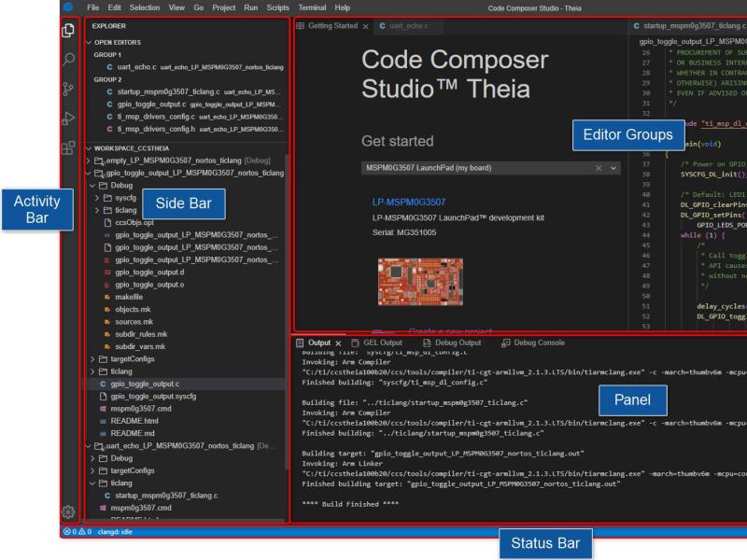Open the Extensions view icon
Image resolution: width=747 pixels, height=560 pixels.
pos(68,147)
